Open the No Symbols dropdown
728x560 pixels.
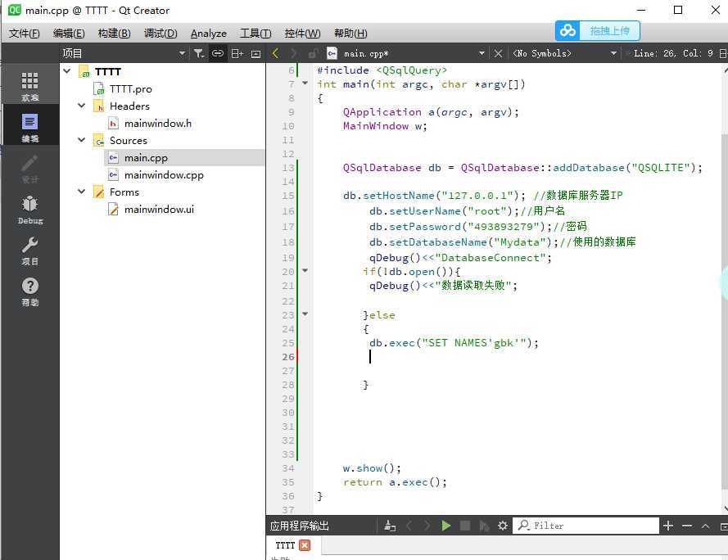564,53
